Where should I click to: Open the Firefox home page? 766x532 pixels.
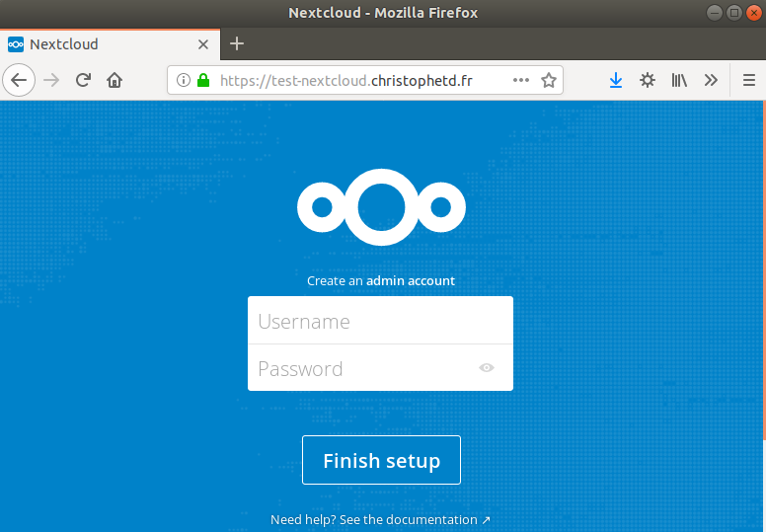(x=115, y=80)
